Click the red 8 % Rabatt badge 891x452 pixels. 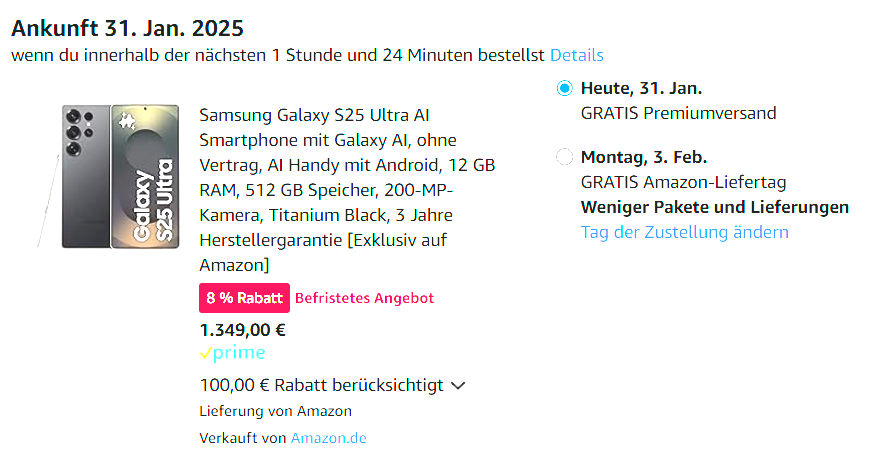(245, 298)
